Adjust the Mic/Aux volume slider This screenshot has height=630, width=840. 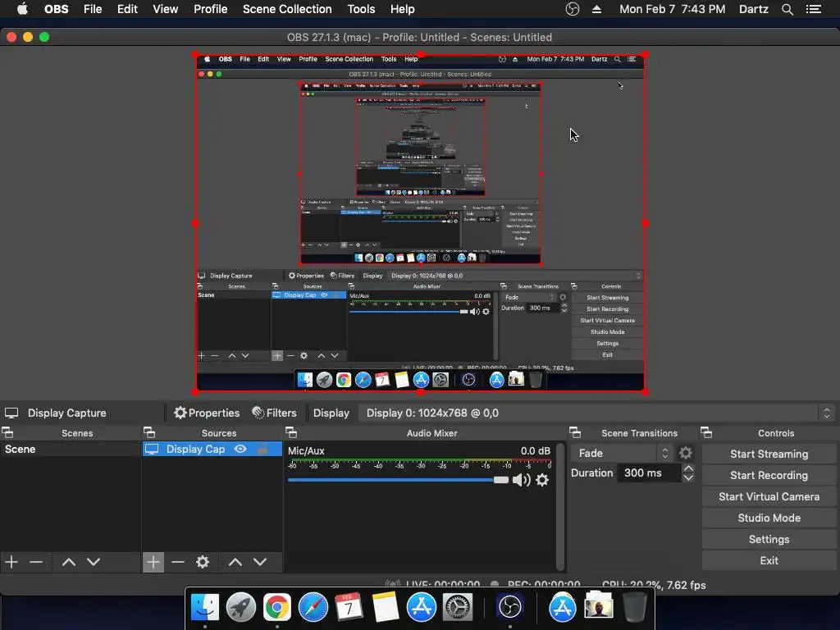(398, 480)
